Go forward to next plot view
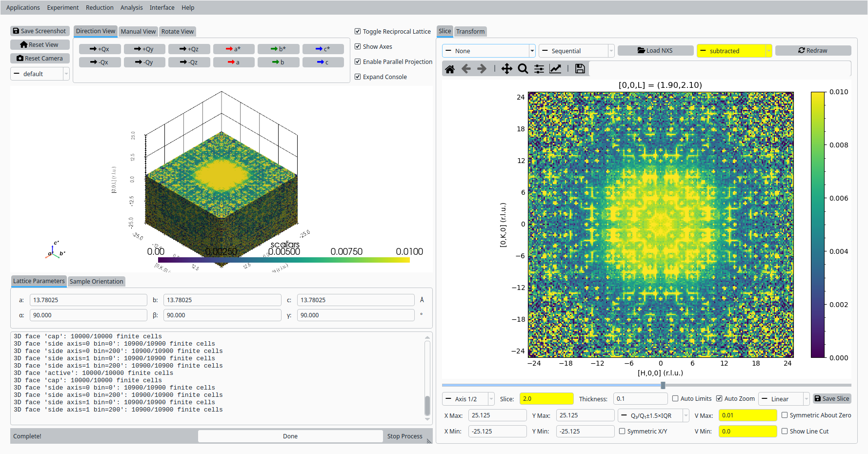Image resolution: width=868 pixels, height=454 pixels. coord(482,69)
